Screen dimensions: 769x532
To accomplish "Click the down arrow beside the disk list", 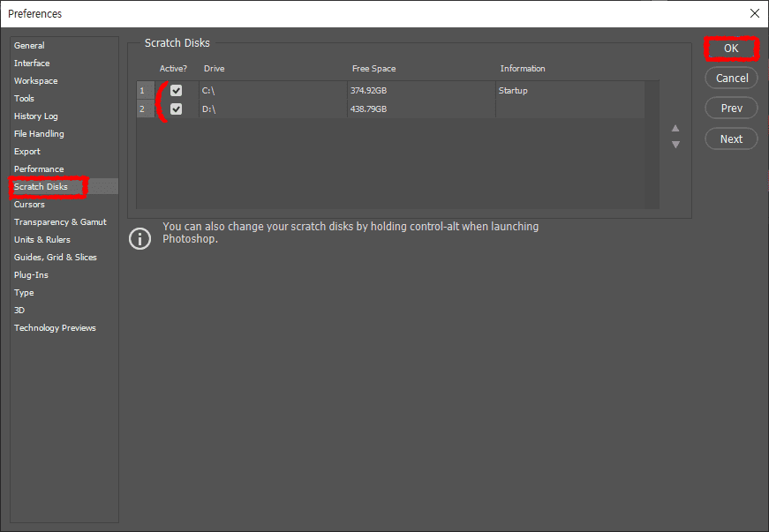I will coord(675,143).
